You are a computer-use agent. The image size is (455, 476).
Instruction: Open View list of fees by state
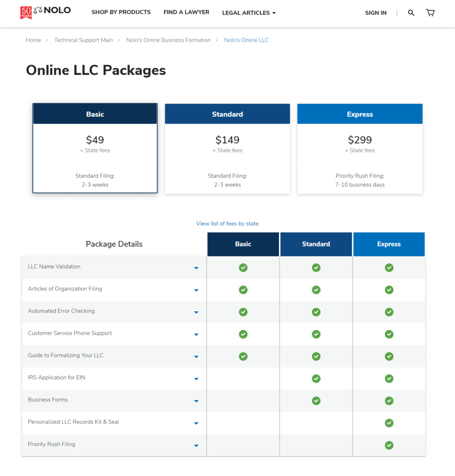coord(227,224)
